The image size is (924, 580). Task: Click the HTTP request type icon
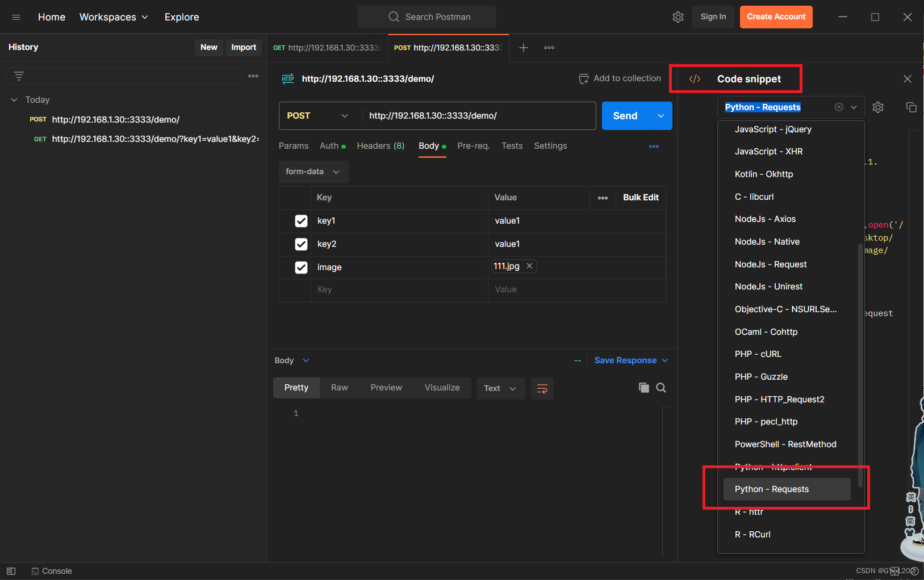click(288, 79)
